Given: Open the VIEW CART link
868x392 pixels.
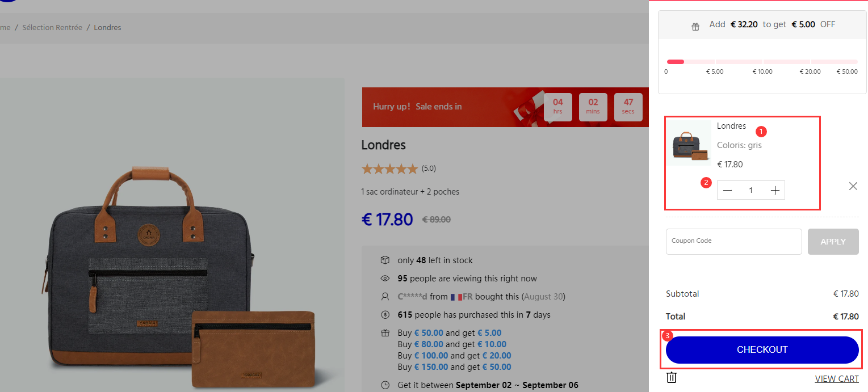Looking at the screenshot, I should pos(837,379).
